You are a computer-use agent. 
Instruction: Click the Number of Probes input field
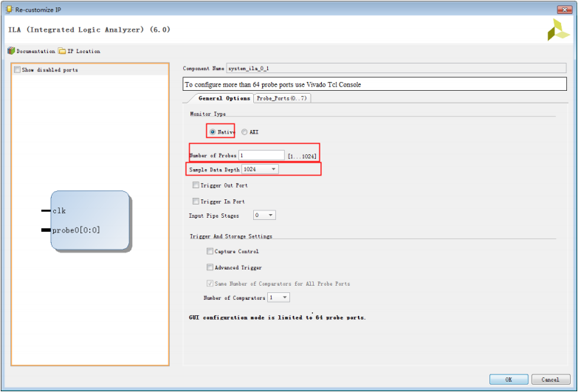click(x=261, y=155)
